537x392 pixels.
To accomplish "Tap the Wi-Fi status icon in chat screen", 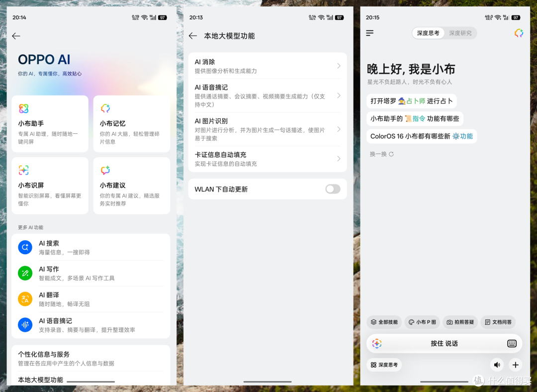I will tap(498, 17).
